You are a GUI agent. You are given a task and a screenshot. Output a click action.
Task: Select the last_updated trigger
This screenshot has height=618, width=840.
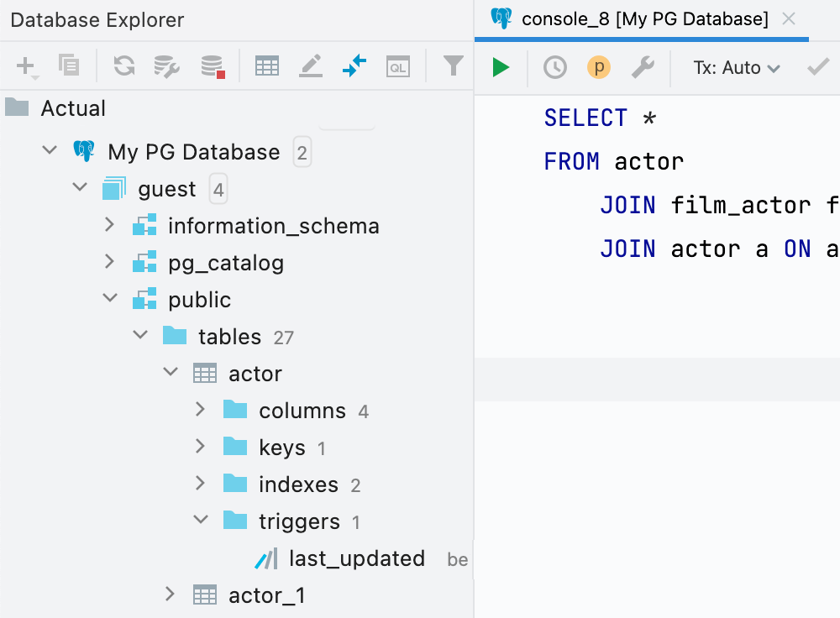point(356,558)
